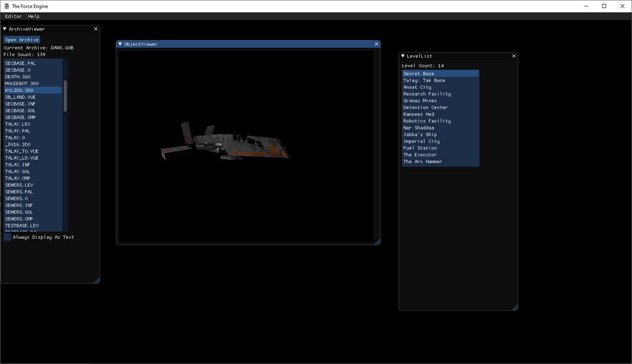Image resolution: width=632 pixels, height=364 pixels.
Task: Select the SEWERS.CMP file
Action: pos(33,219)
